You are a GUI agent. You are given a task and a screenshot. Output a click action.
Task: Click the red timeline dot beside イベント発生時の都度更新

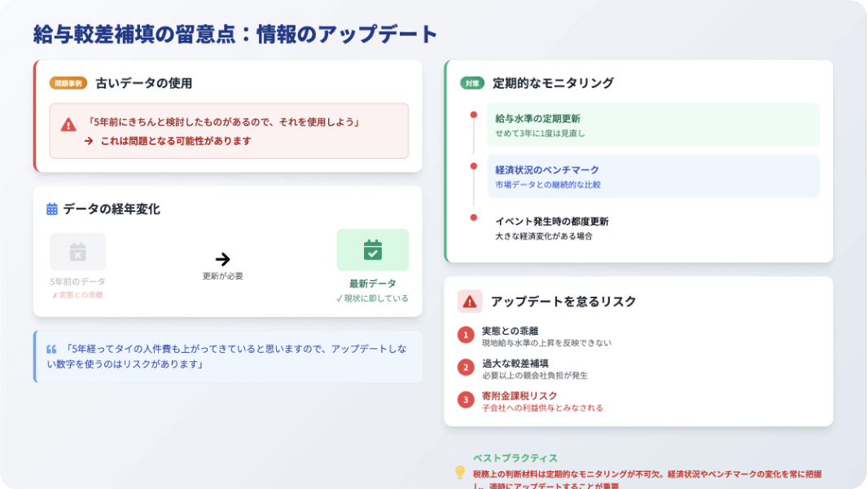click(x=473, y=218)
